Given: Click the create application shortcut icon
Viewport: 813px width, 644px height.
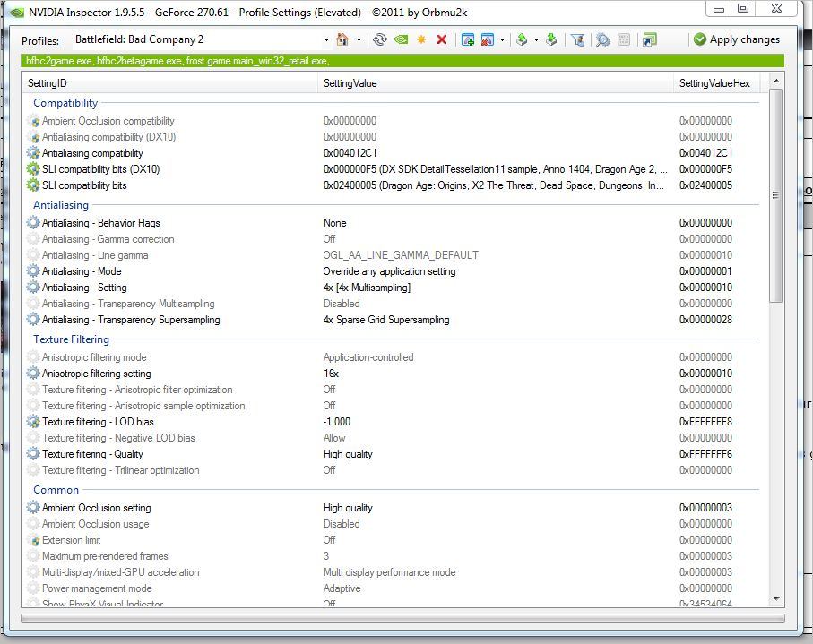Looking at the screenshot, I should pos(649,39).
